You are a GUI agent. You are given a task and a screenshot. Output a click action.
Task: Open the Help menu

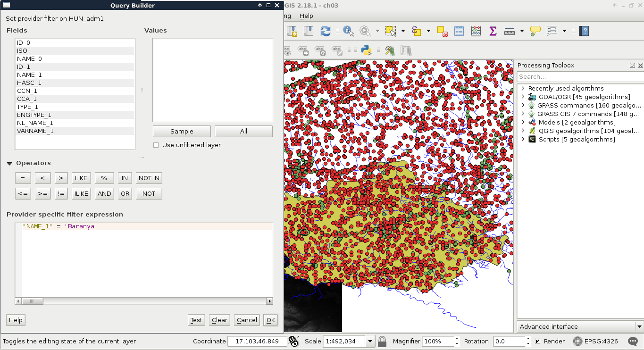click(x=306, y=16)
